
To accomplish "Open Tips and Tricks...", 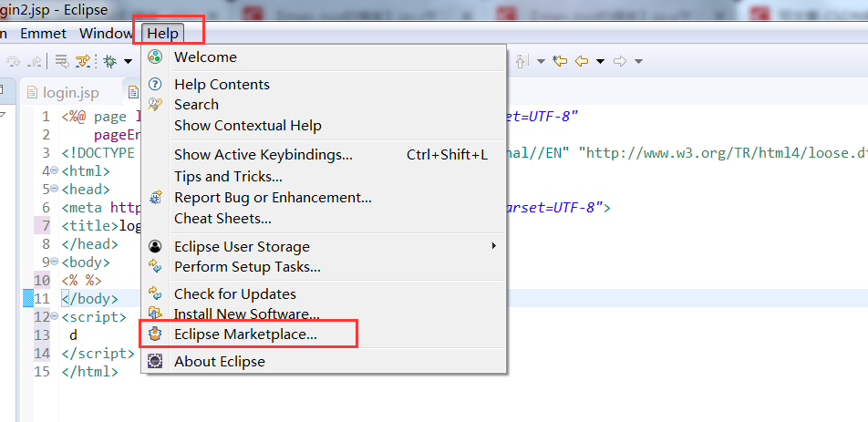I will coord(324,177).
